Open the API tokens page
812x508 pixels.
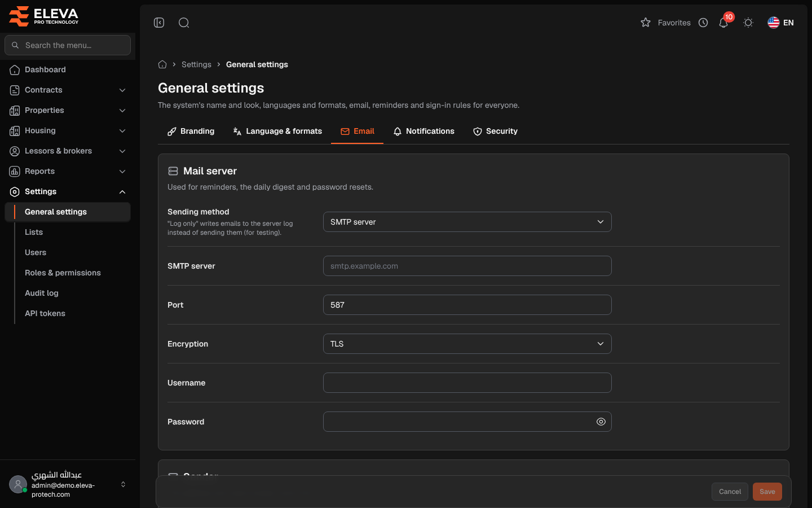click(72, 313)
